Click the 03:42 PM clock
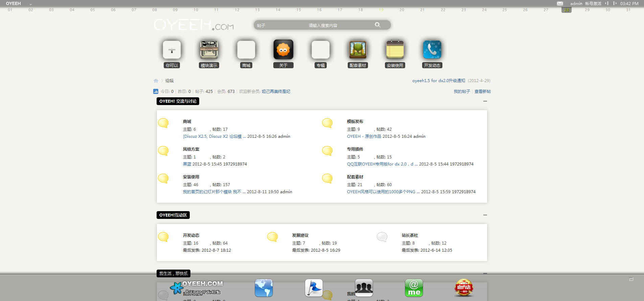The height and width of the screenshot is (301, 644). [629, 3]
